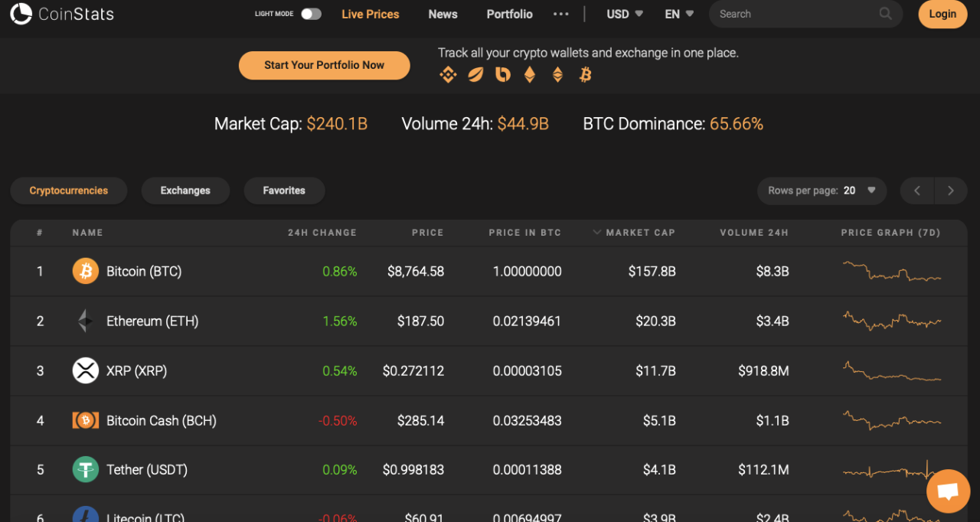The height and width of the screenshot is (522, 980).
Task: Click the CoinStats logo
Action: [61, 14]
